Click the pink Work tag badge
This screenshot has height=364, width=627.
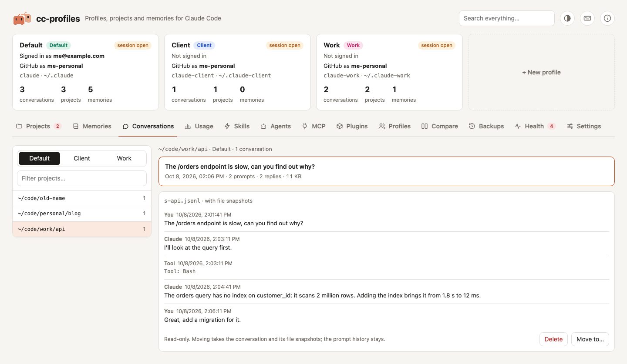coord(353,45)
